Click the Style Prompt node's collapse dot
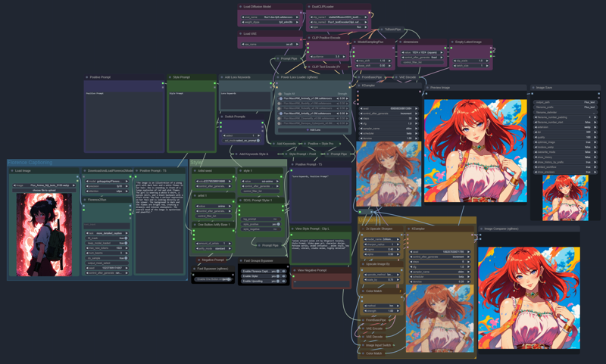Image resolution: width=606 pixels, height=364 pixels. tap(170, 77)
